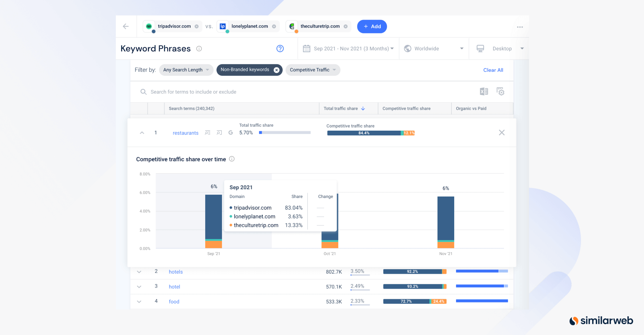The width and height of the screenshot is (644, 335).
Task: Click the sort descending arrow
Action: 363,108
